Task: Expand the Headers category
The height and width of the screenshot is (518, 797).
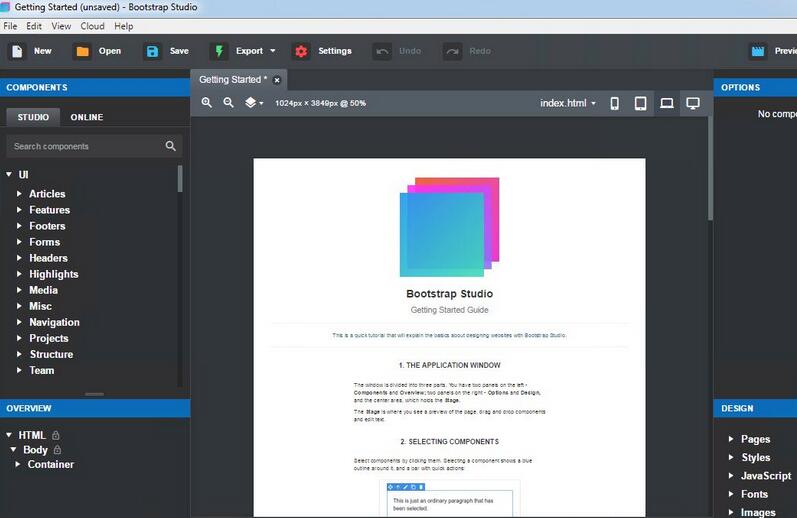Action: pos(19,258)
